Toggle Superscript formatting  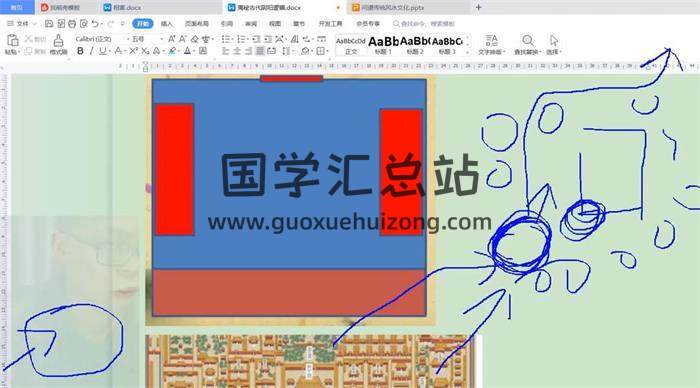133,51
